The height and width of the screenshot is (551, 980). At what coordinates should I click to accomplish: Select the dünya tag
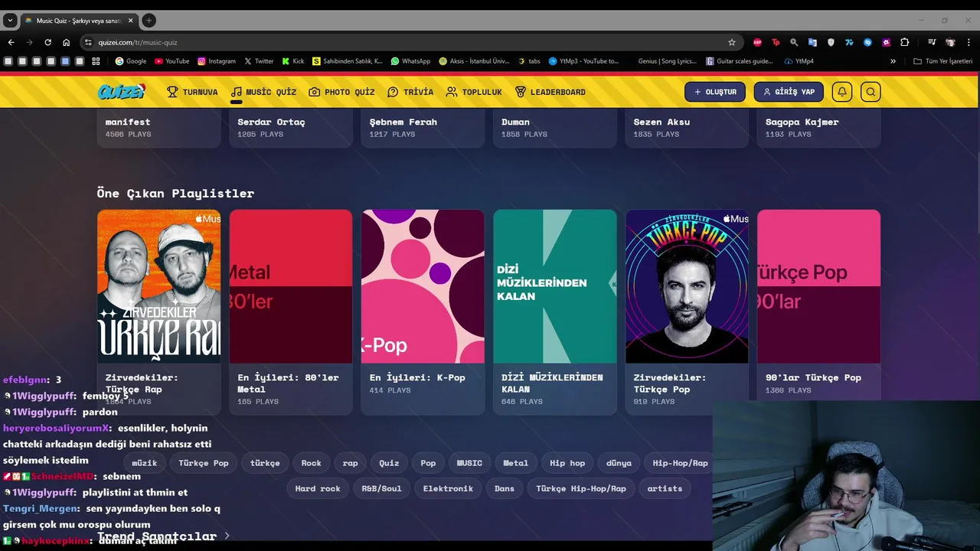click(619, 463)
